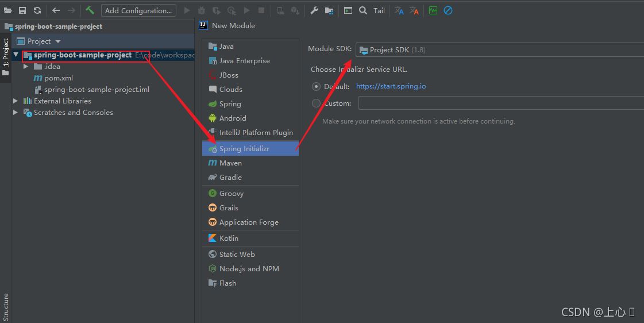Click the Profiler run icon
This screenshot has height=323, width=644.
[232, 11]
